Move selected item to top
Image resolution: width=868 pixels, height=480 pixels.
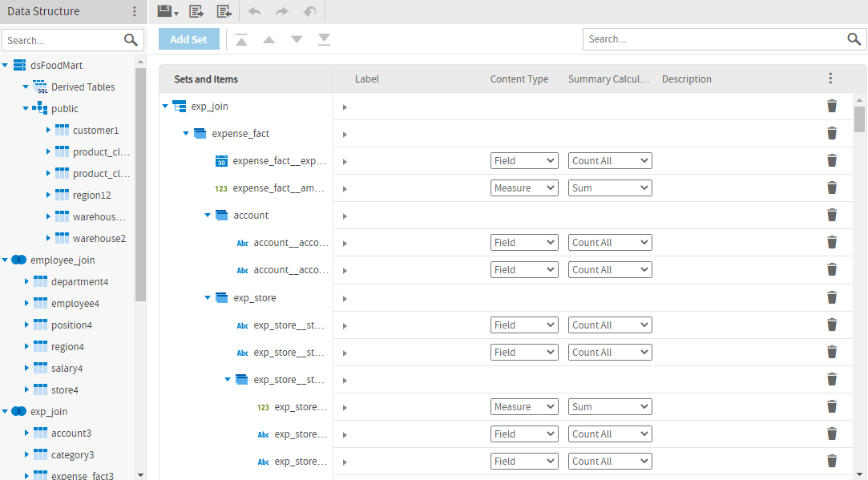click(241, 39)
